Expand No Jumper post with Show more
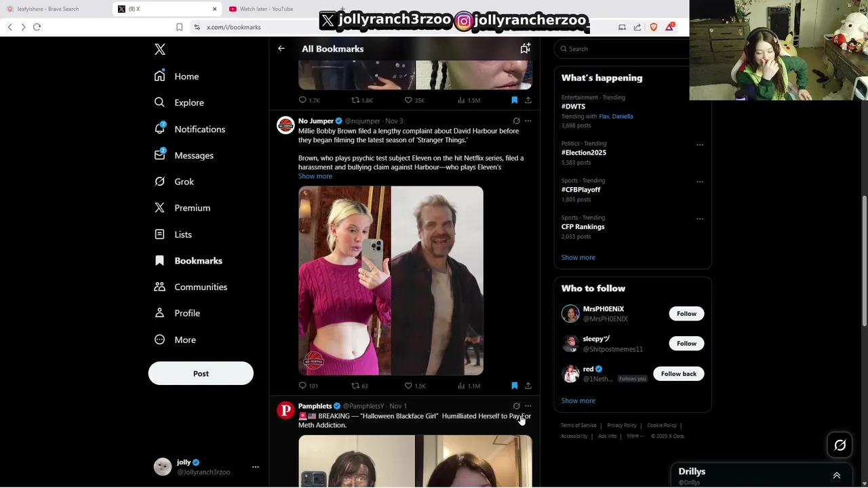The image size is (868, 488). (x=315, y=176)
